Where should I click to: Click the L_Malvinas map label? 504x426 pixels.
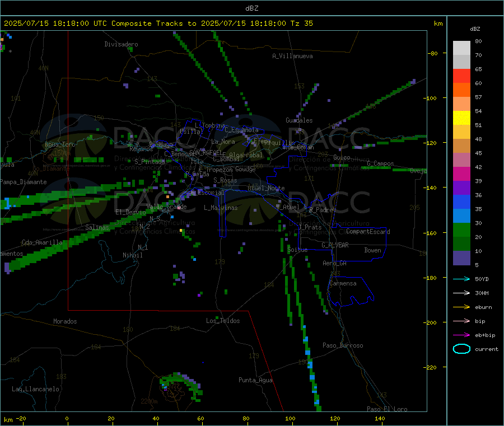pos(221,208)
